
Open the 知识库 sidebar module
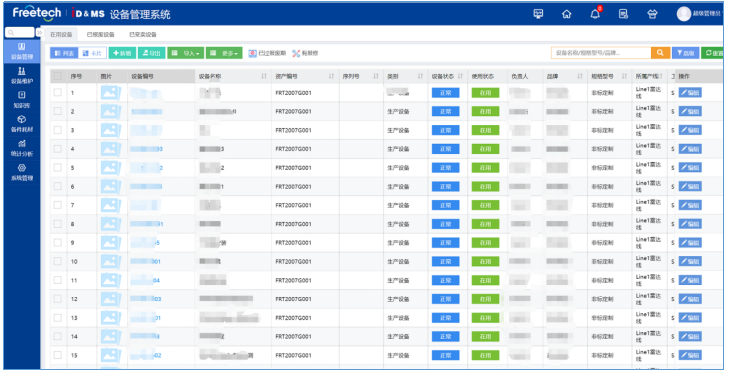coord(22,100)
